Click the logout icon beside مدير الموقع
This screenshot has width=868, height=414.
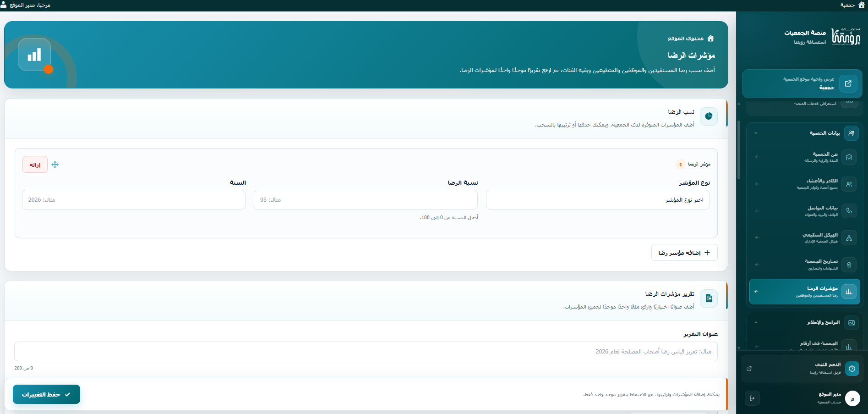click(752, 398)
